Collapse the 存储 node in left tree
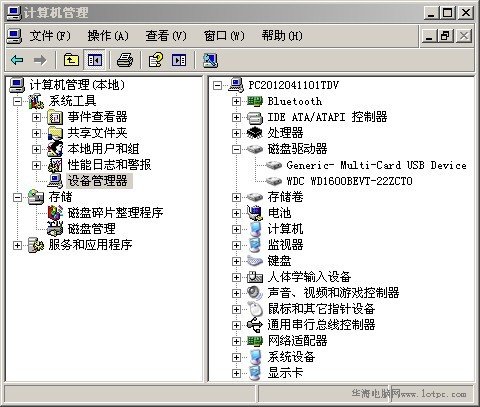This screenshot has height=407, width=480. tap(17, 198)
